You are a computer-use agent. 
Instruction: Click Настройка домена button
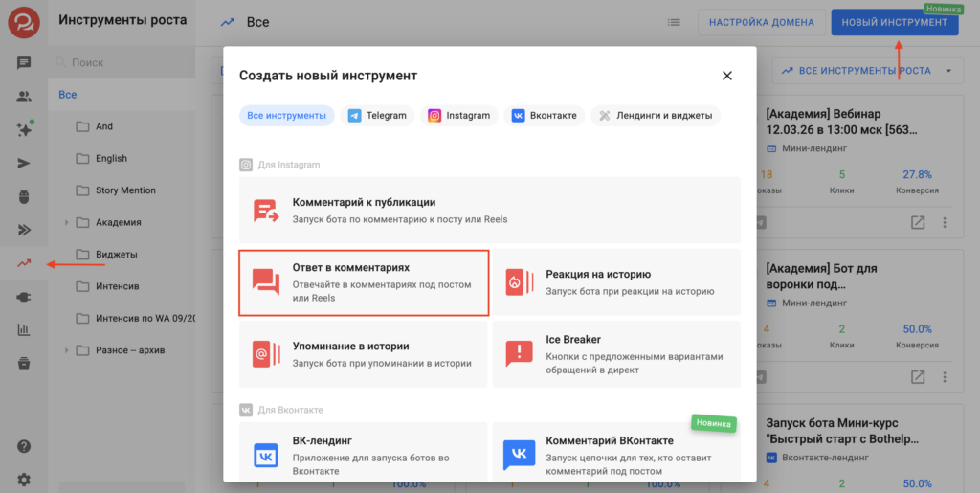[762, 22]
